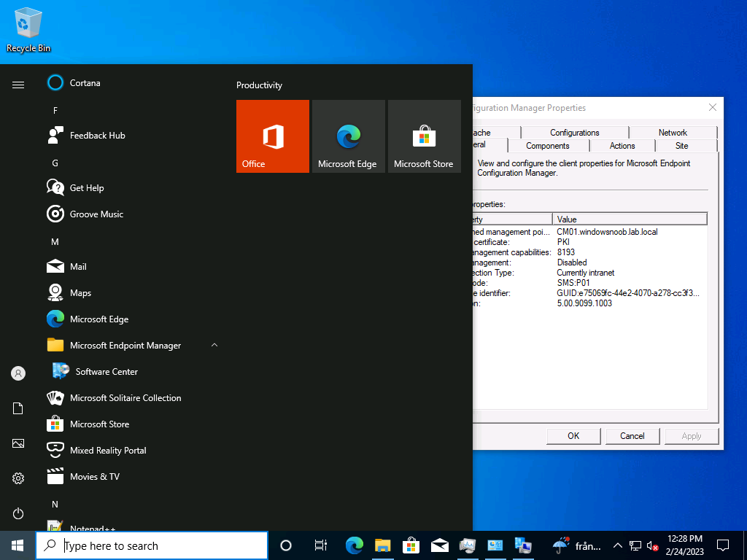Image resolution: width=747 pixels, height=560 pixels.
Task: Select the 8193 management capabilities value
Action: pyautogui.click(x=566, y=252)
